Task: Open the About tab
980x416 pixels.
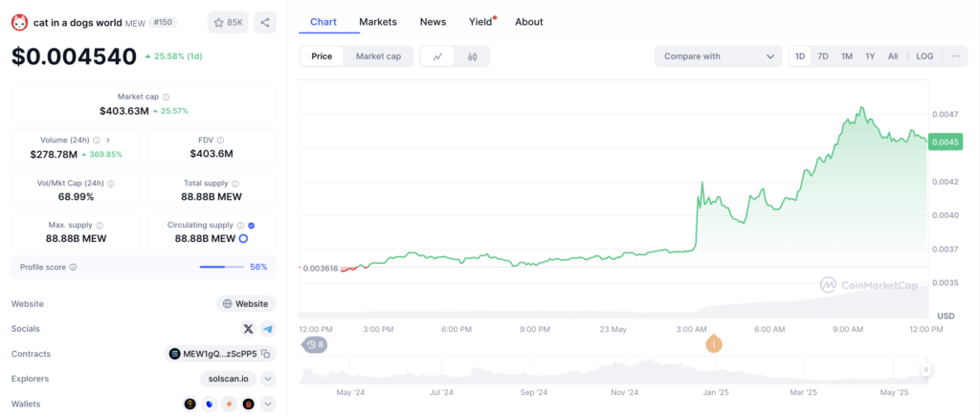Action: click(528, 22)
